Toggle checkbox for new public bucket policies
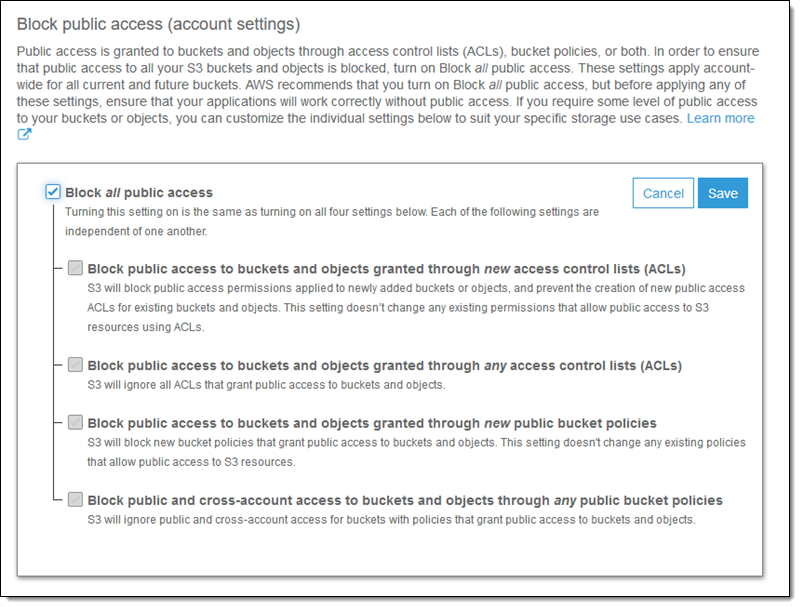 tap(76, 422)
